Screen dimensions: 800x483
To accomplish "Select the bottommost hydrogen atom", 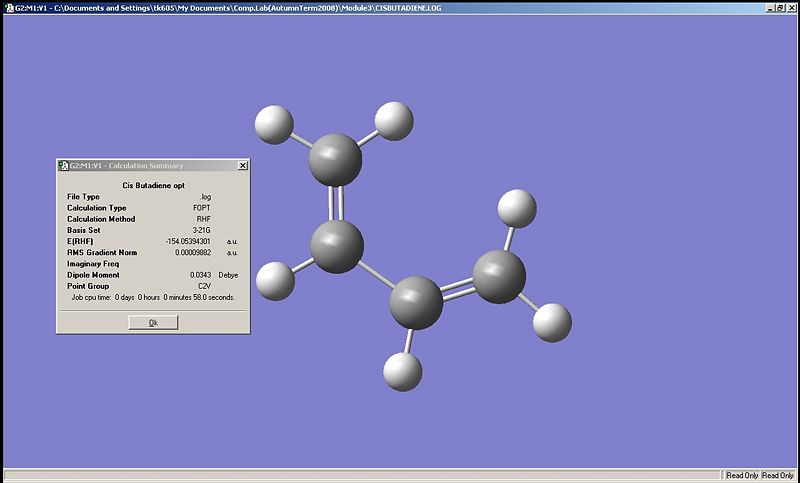I will pyautogui.click(x=403, y=372).
